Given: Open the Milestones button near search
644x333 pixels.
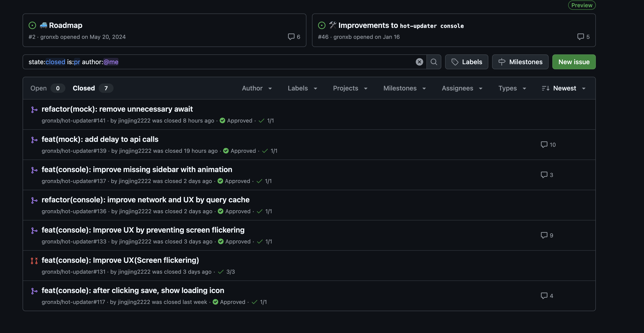Looking at the screenshot, I should point(520,62).
